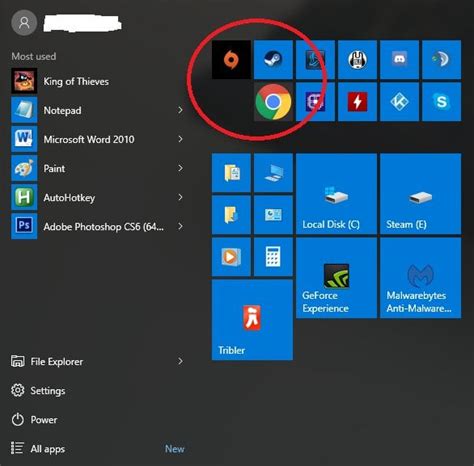Image resolution: width=474 pixels, height=466 pixels.
Task: Open the Origin tile
Action: [x=231, y=60]
